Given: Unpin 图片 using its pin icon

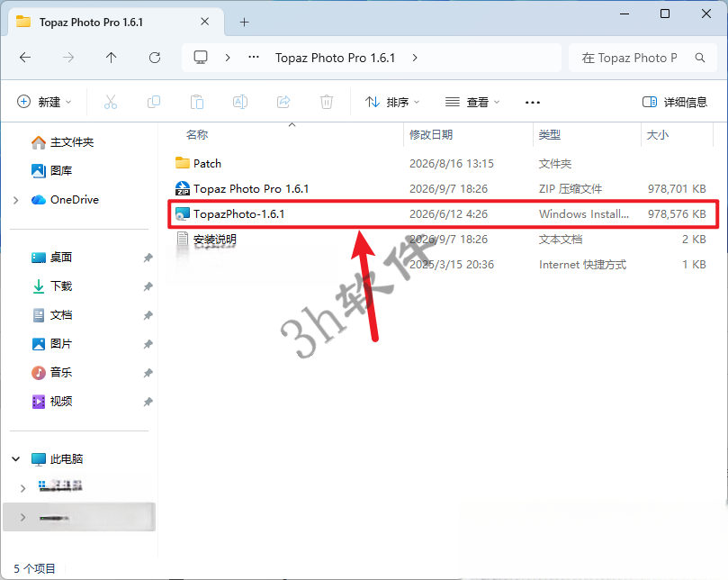Looking at the screenshot, I should 148,344.
